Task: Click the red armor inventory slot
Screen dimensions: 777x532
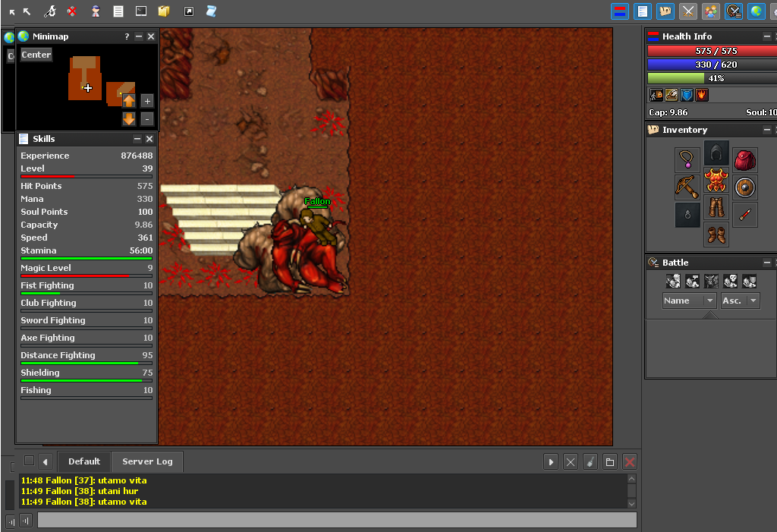Action: pos(716,180)
